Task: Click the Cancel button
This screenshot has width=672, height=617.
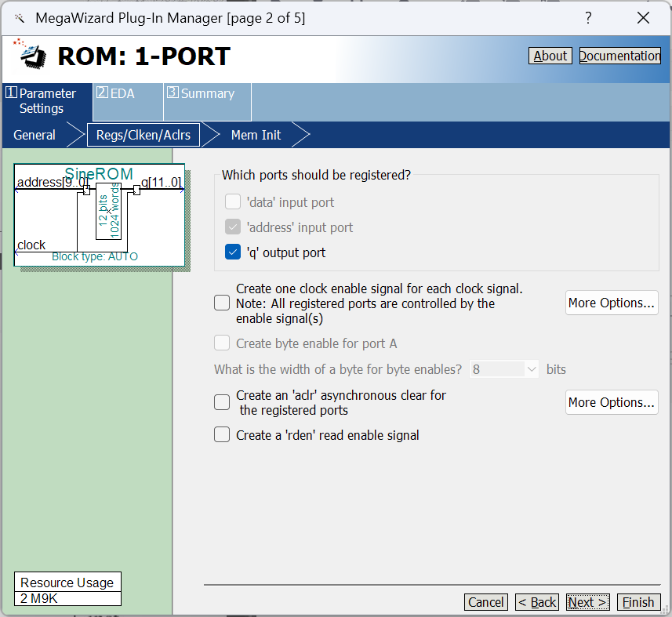Action: click(x=486, y=602)
